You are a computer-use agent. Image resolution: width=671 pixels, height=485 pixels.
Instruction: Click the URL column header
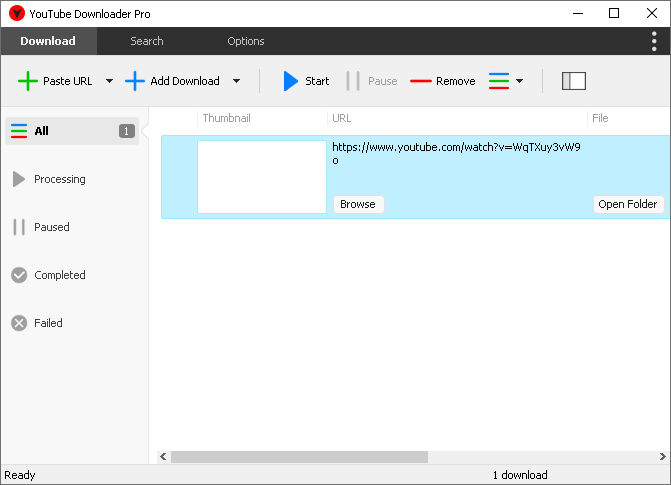coord(341,118)
